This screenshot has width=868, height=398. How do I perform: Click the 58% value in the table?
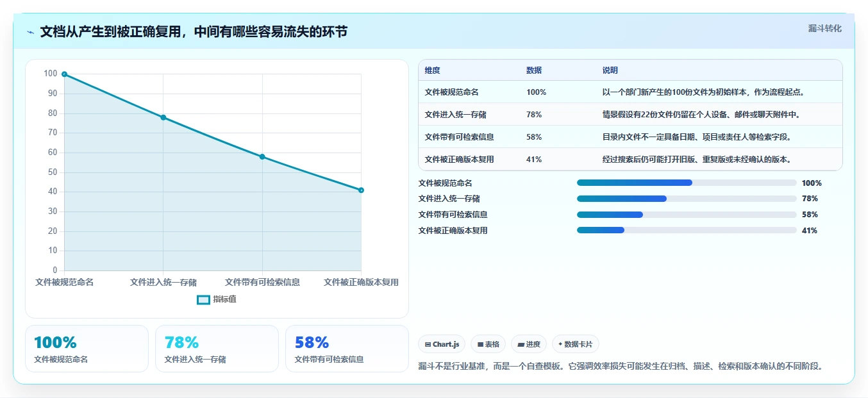(x=534, y=137)
